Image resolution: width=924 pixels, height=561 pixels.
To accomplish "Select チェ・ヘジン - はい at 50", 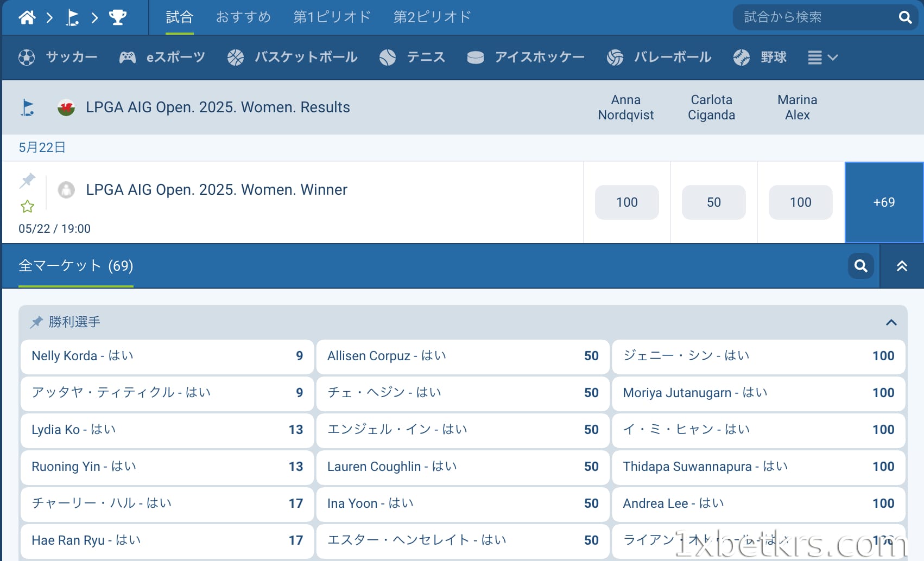I will [463, 393].
